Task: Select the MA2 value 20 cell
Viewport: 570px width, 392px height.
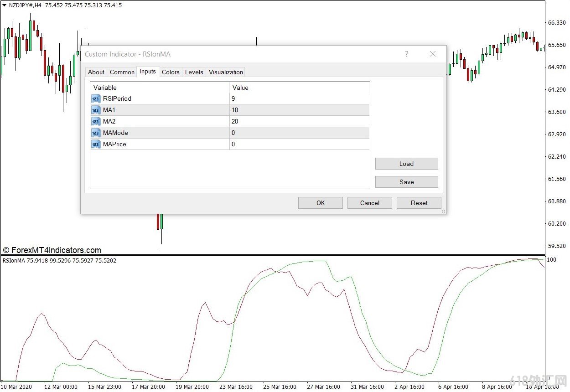Action: pyautogui.click(x=300, y=121)
